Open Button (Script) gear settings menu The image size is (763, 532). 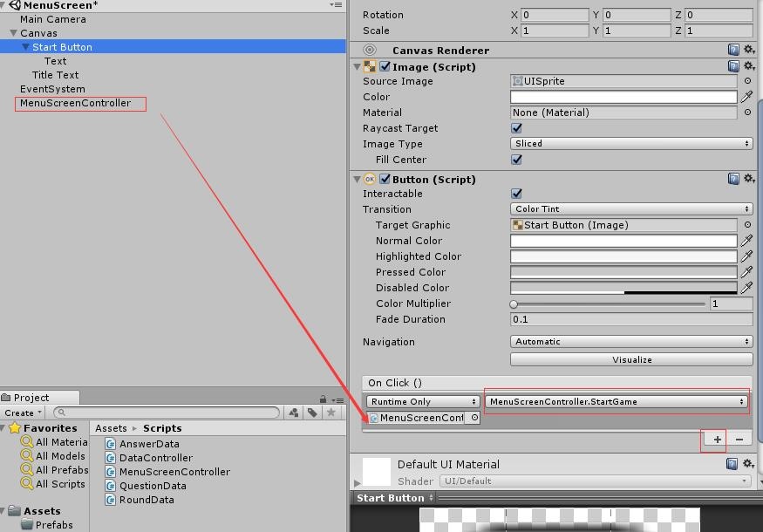[749, 179]
